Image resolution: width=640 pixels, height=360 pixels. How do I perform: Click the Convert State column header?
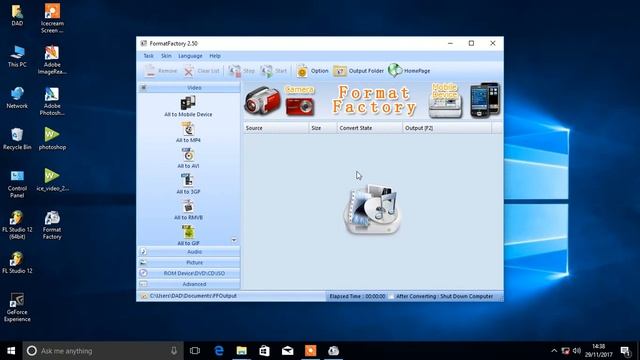369,128
